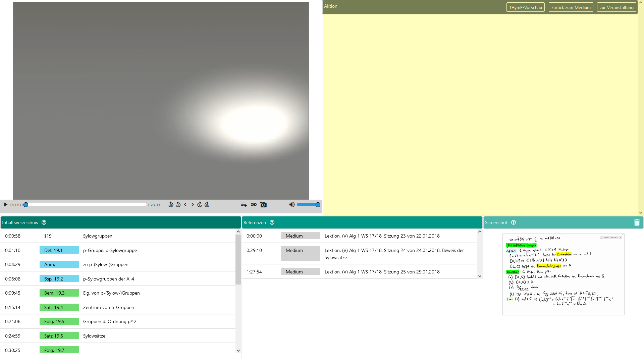Screen dimensions: 644x359
Task: Capture a screenshot with the camera icon
Action: tap(263, 205)
